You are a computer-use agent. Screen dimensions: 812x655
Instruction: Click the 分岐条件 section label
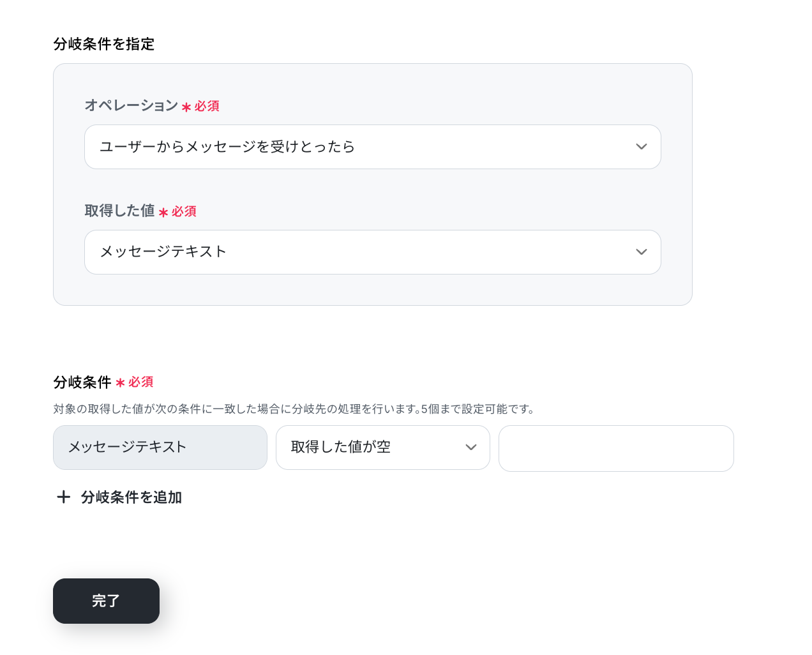82,382
